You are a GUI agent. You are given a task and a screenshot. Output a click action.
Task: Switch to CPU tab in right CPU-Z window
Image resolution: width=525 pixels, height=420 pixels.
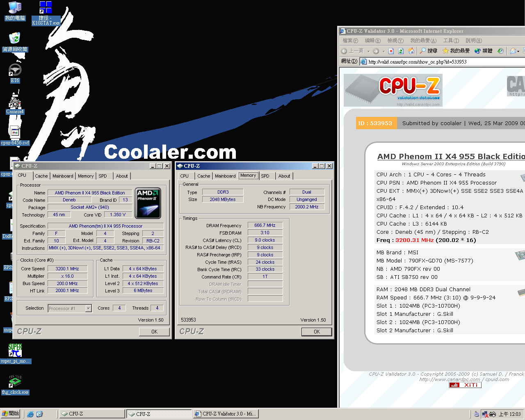tap(185, 176)
